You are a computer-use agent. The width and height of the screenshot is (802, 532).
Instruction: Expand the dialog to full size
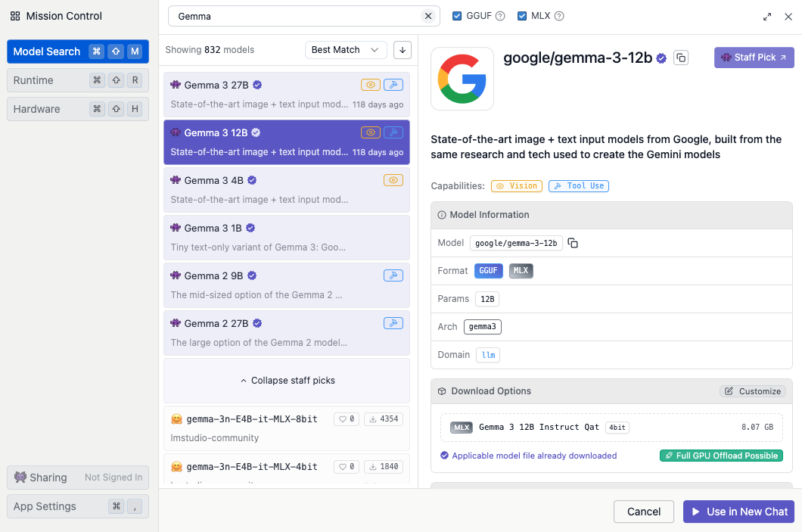click(767, 17)
